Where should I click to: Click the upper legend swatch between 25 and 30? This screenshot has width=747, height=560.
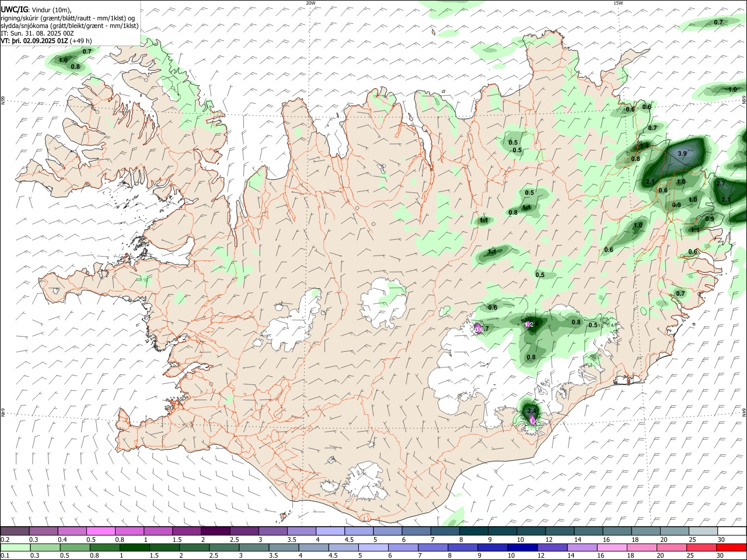point(704,531)
